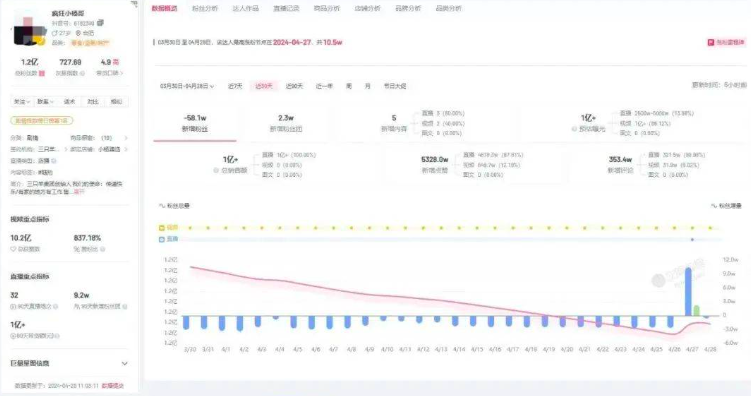Click the tall blue 4/27 bar in chart
The height and width of the screenshot is (396, 751).
click(688, 292)
